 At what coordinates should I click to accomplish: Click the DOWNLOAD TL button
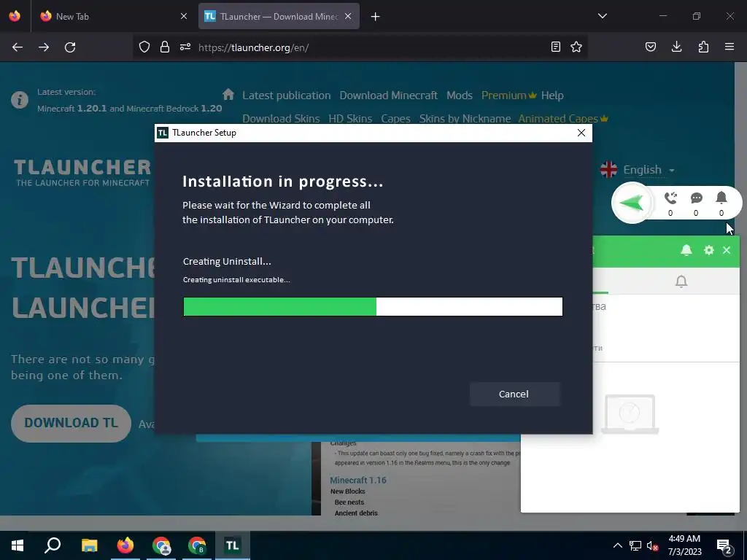(x=71, y=423)
